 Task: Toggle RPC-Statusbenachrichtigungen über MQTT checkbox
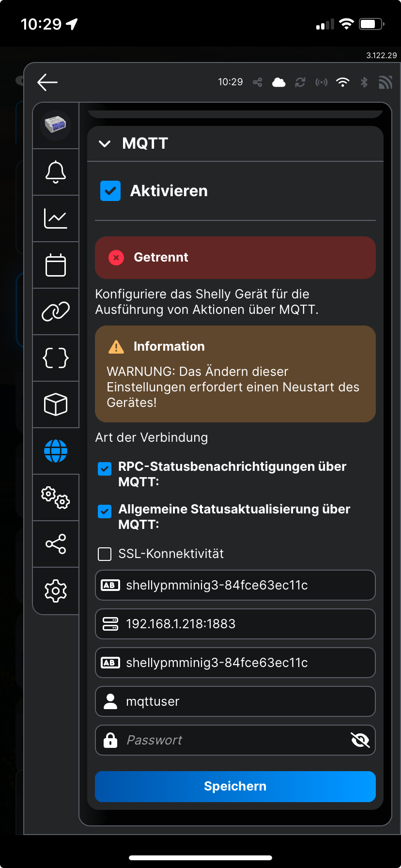point(105,469)
